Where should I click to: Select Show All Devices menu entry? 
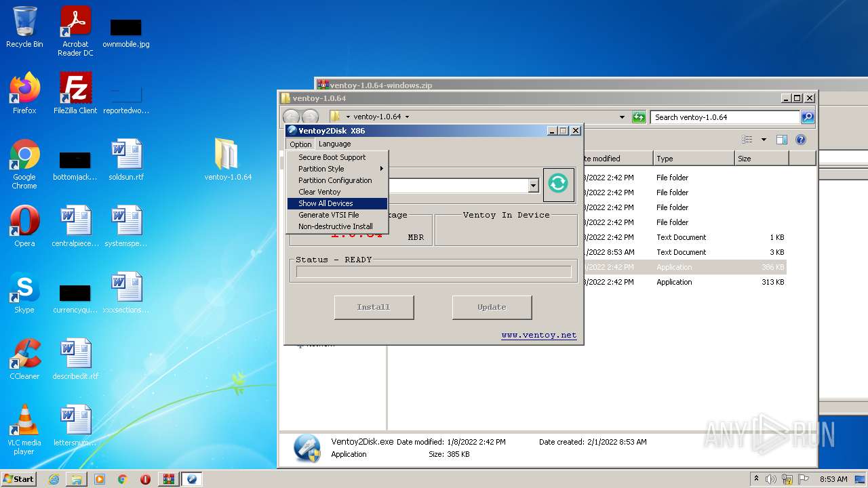point(337,203)
